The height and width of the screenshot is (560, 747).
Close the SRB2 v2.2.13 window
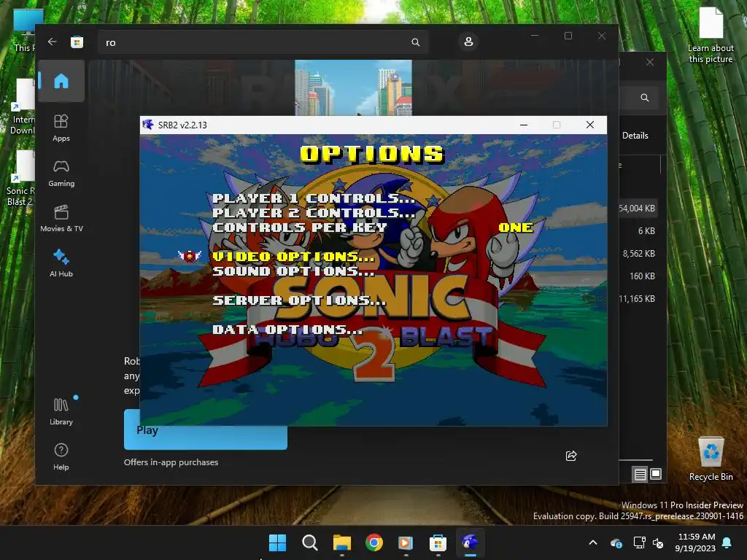pyautogui.click(x=589, y=125)
